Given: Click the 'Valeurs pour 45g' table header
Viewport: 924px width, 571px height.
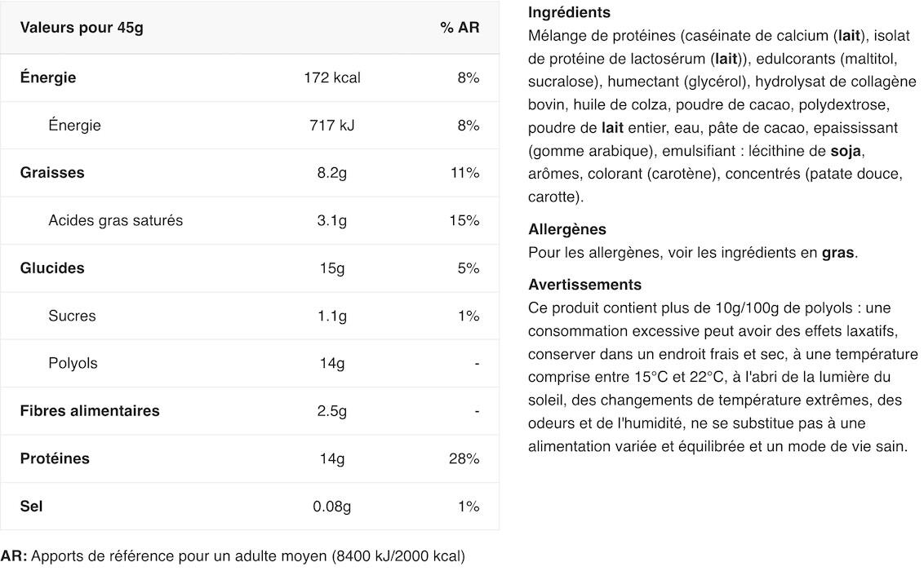Looking at the screenshot, I should click(x=82, y=28).
